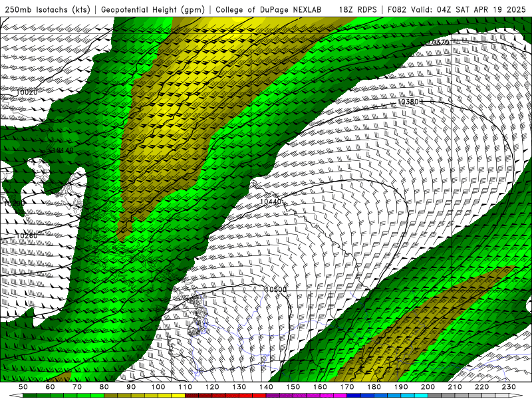Click the 160 value on the color scale
532x399 pixels.
[x=320, y=387]
